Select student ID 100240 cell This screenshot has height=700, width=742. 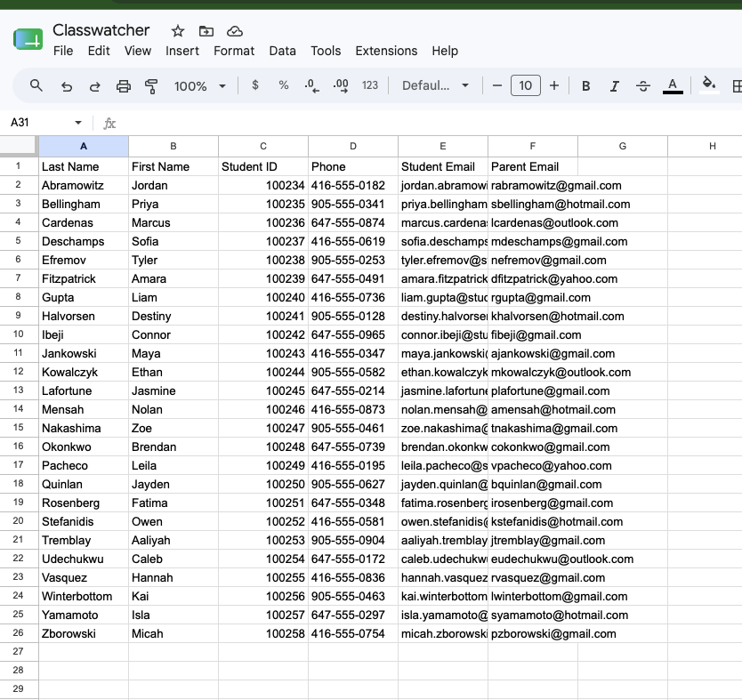pos(263,297)
